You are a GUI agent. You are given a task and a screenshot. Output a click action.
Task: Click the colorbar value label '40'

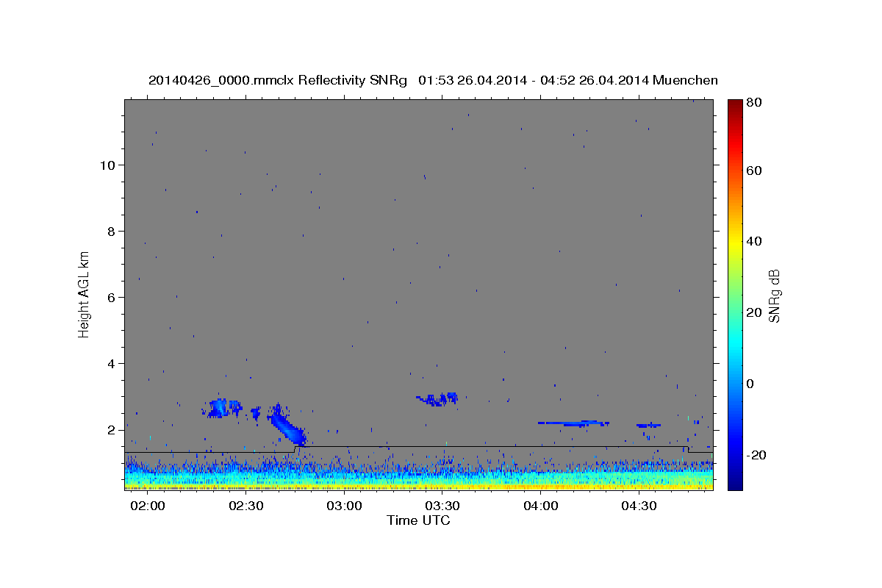click(x=753, y=241)
